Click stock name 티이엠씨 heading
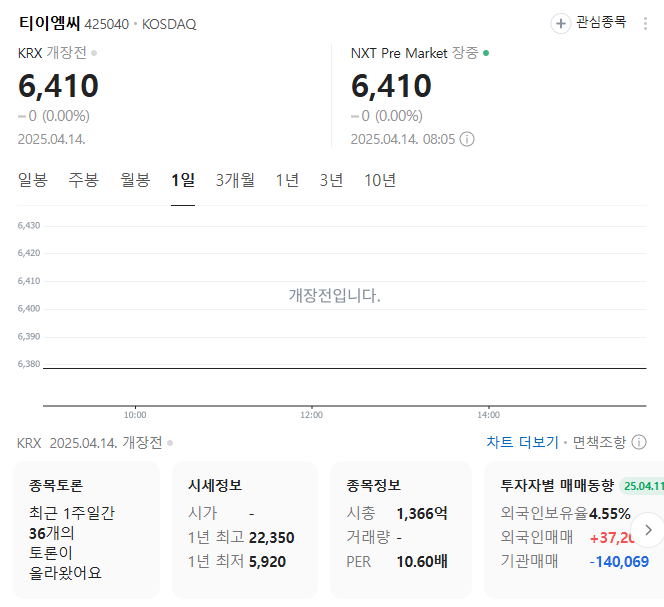 click(x=49, y=23)
